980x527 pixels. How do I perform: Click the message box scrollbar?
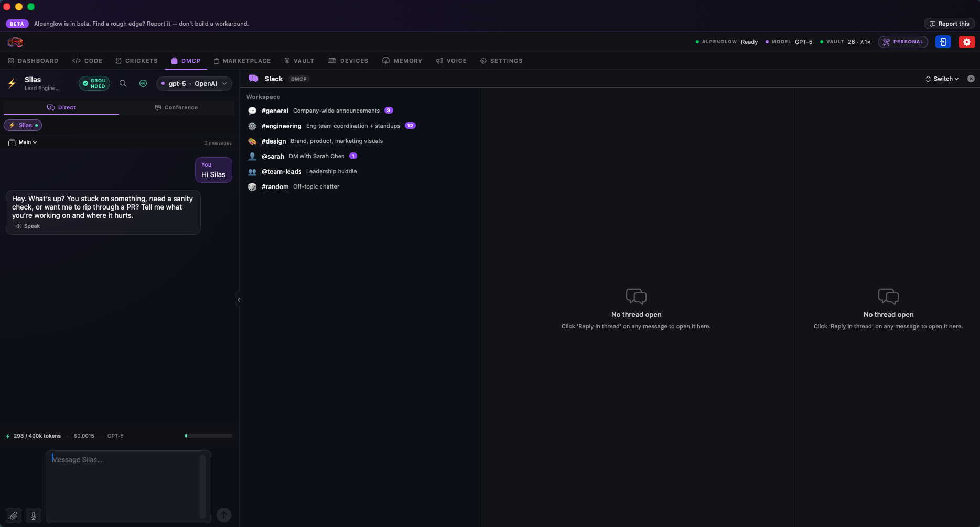click(x=202, y=487)
